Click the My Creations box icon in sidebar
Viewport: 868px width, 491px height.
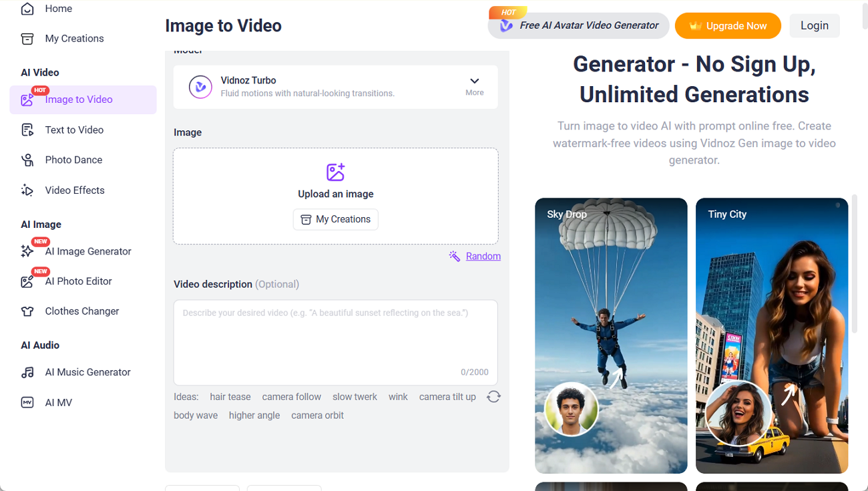[27, 39]
